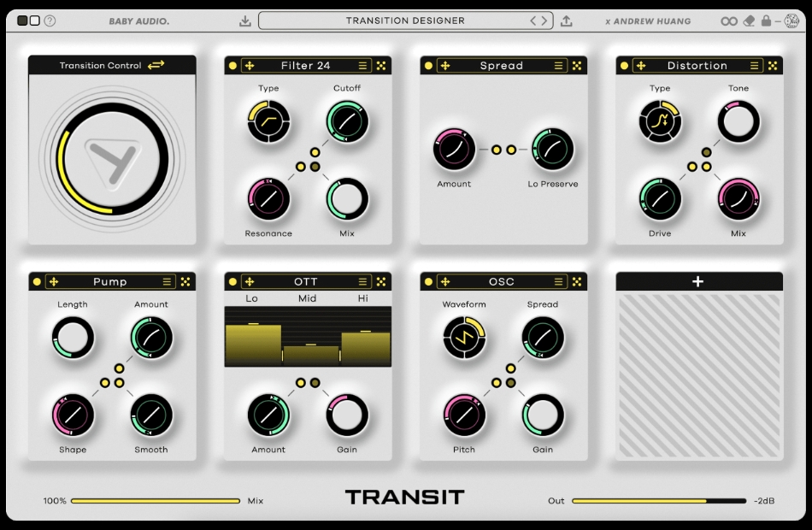
Task: Open the help question mark icon
Action: coord(50,21)
